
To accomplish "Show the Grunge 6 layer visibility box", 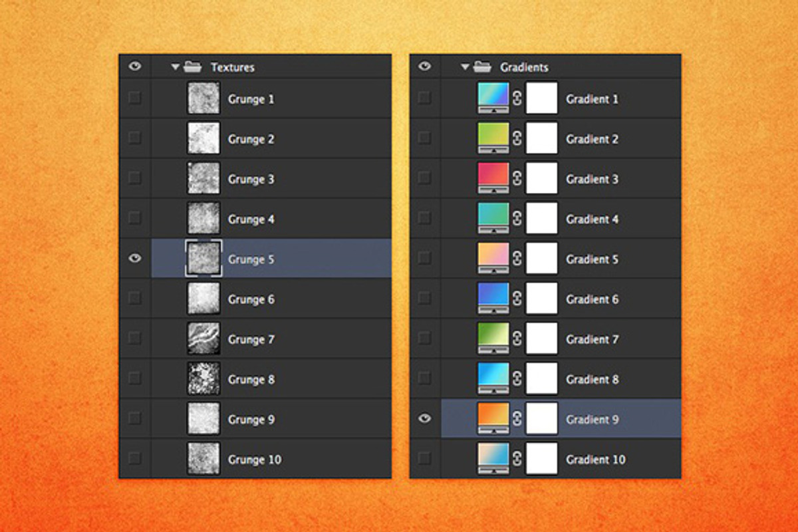I will 135,299.
